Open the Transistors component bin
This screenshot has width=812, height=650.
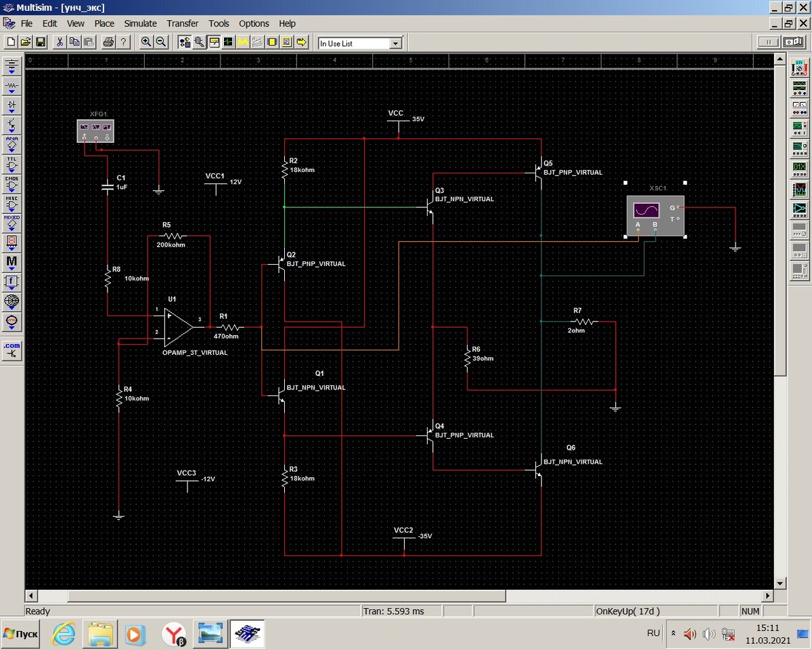[x=12, y=125]
